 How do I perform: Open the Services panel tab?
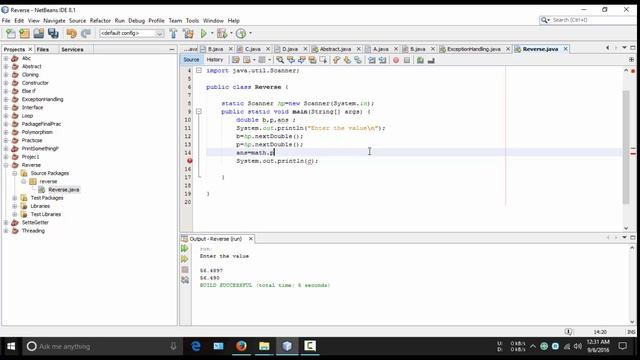point(72,49)
